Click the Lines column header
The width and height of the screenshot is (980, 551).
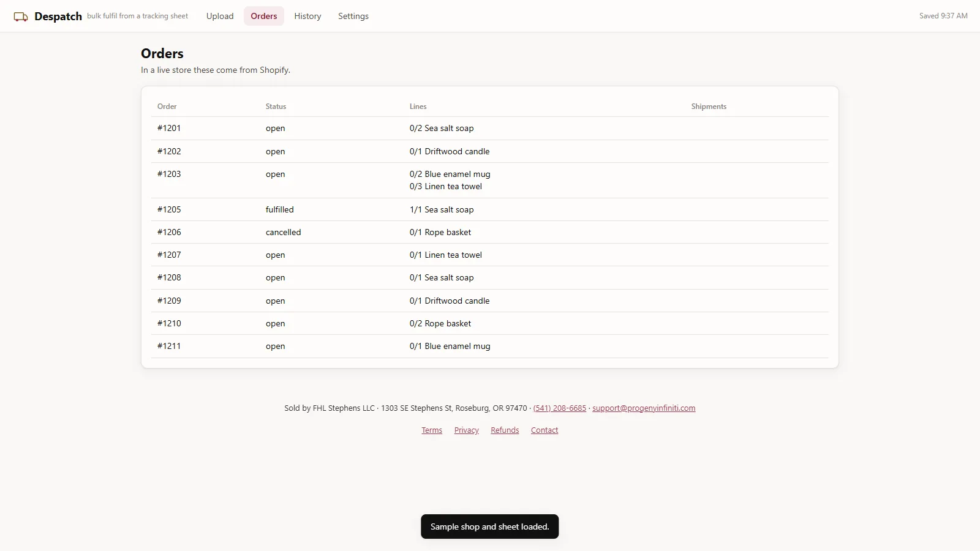click(x=418, y=107)
